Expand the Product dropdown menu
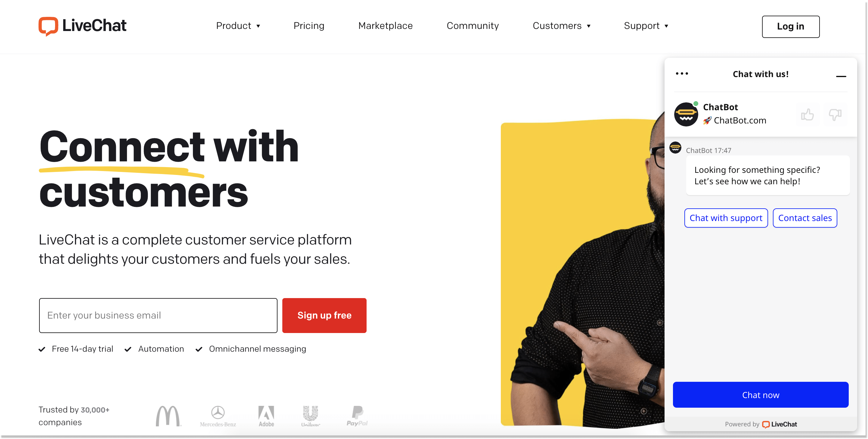Screen dimensions: 868x439 pyautogui.click(x=237, y=25)
